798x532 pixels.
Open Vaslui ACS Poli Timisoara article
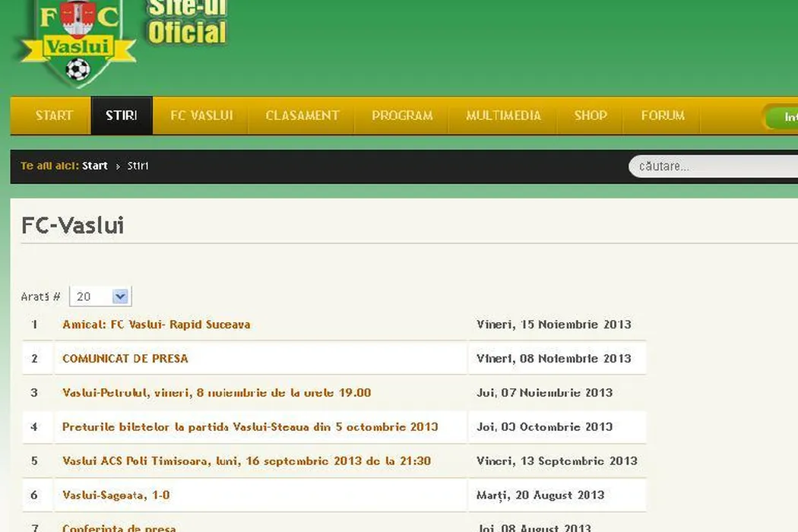coord(246,461)
